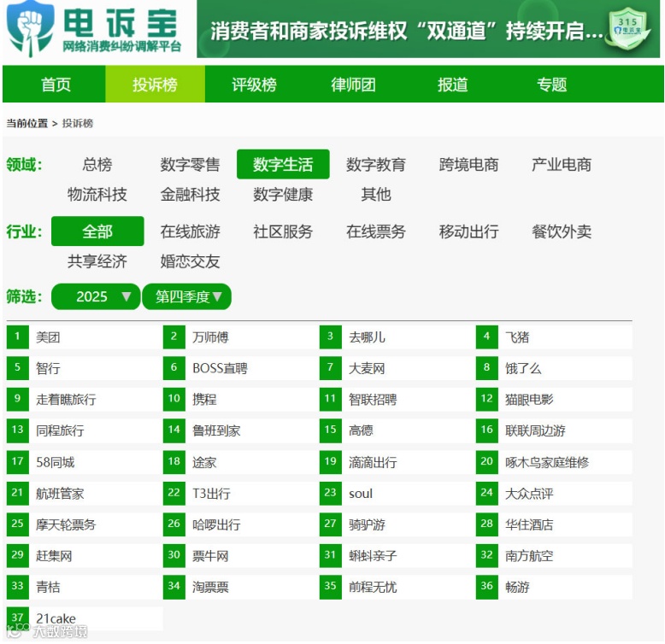This screenshot has height=644, width=665.
Task: Click the 电诉宝 fist shield logo
Action: tap(31, 29)
